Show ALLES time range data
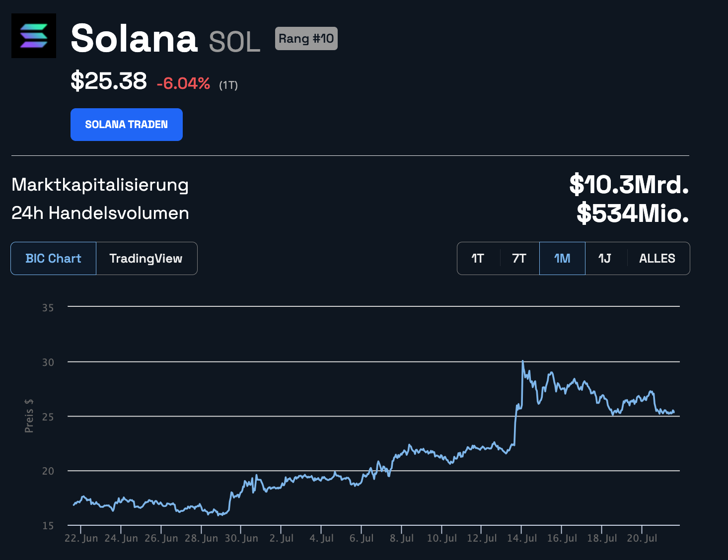Screen dimensions: 728x560 pos(657,259)
